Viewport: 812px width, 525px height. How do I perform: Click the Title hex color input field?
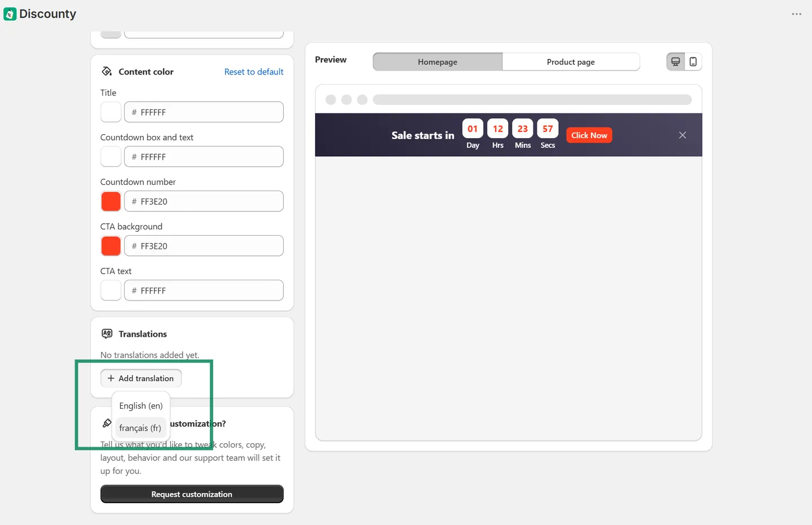coord(204,112)
